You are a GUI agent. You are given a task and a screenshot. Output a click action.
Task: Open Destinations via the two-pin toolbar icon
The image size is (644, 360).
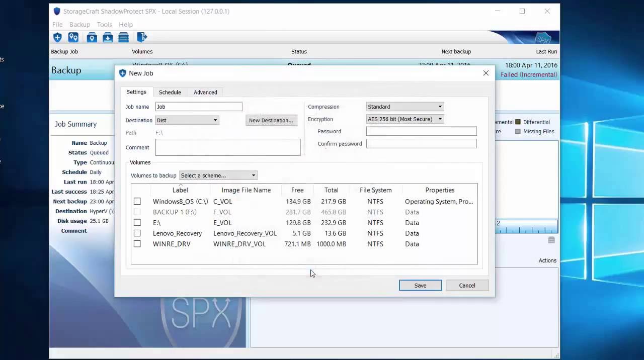pos(73,37)
